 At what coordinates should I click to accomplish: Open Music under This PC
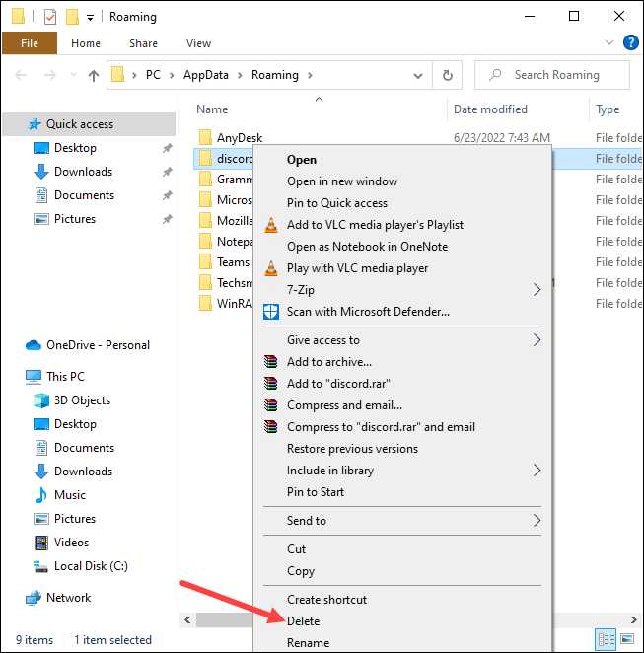click(70, 495)
